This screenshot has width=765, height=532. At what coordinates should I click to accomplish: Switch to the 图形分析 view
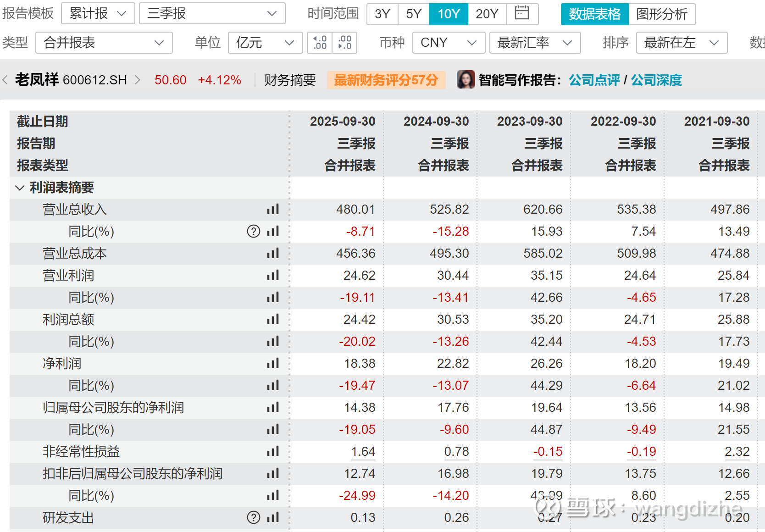coord(662,14)
